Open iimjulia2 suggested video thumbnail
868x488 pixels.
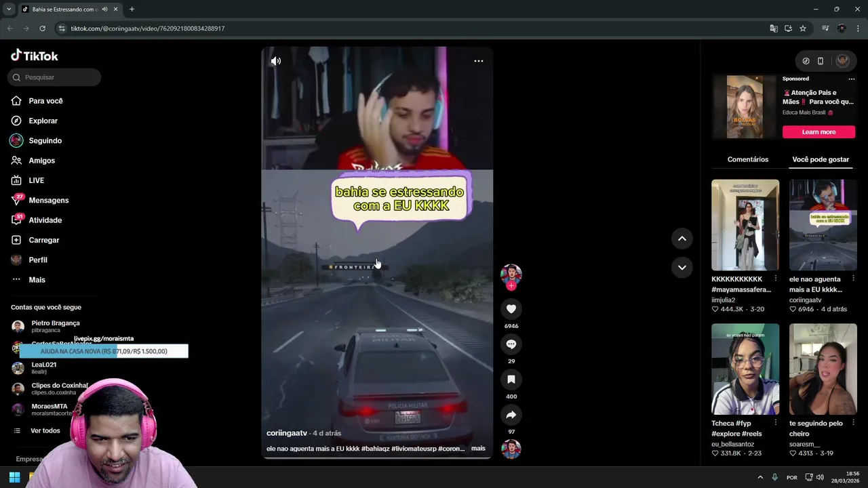(745, 225)
